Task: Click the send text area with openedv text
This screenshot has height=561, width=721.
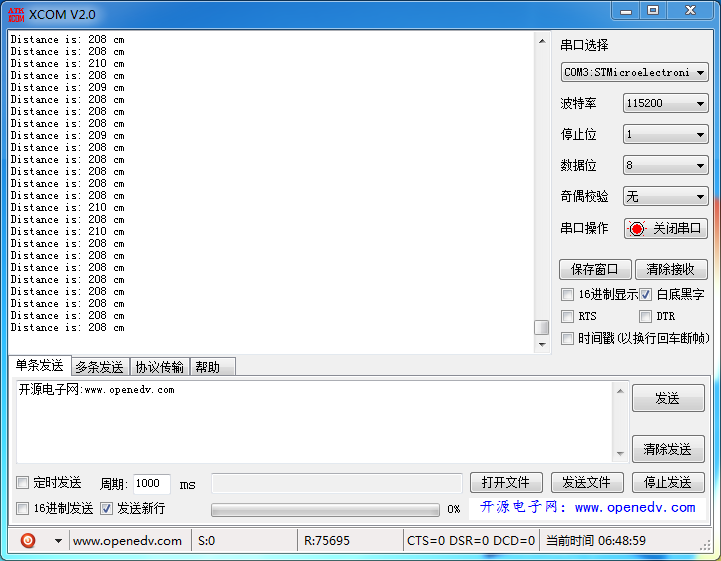Action: pyautogui.click(x=315, y=422)
